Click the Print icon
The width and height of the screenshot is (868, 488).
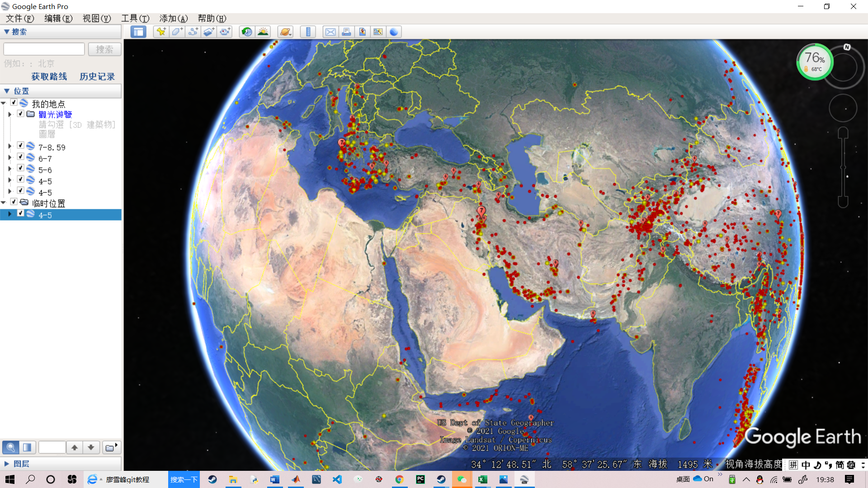346,32
